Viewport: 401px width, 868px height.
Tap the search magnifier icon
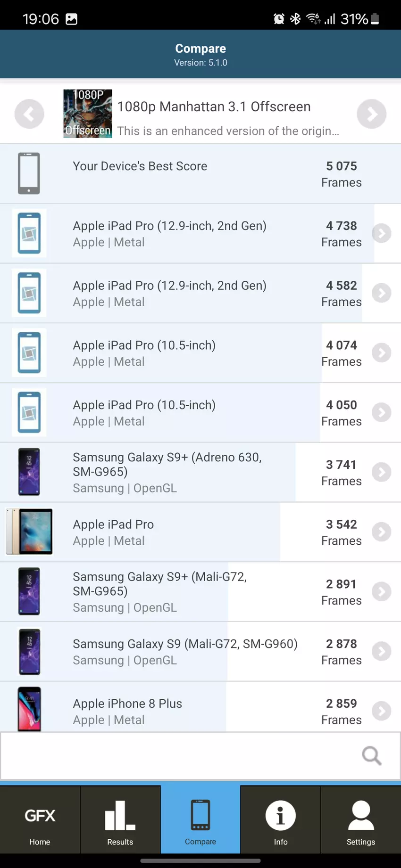pyautogui.click(x=371, y=755)
